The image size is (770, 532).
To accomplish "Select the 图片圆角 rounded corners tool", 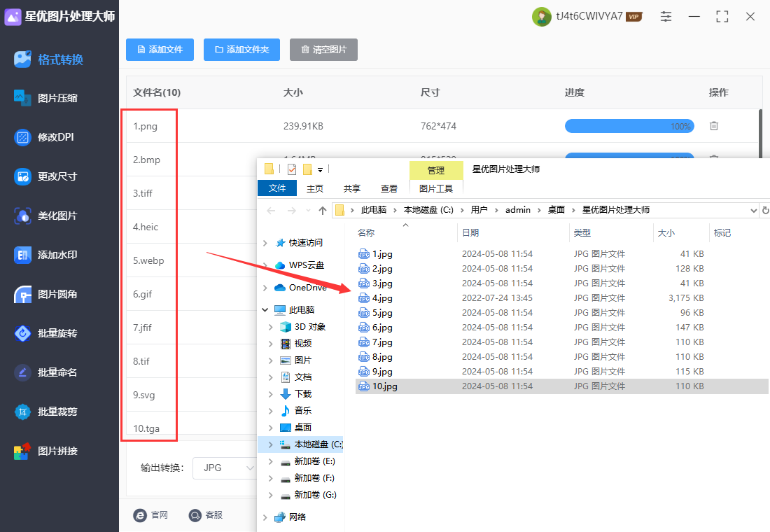I will pyautogui.click(x=45, y=294).
